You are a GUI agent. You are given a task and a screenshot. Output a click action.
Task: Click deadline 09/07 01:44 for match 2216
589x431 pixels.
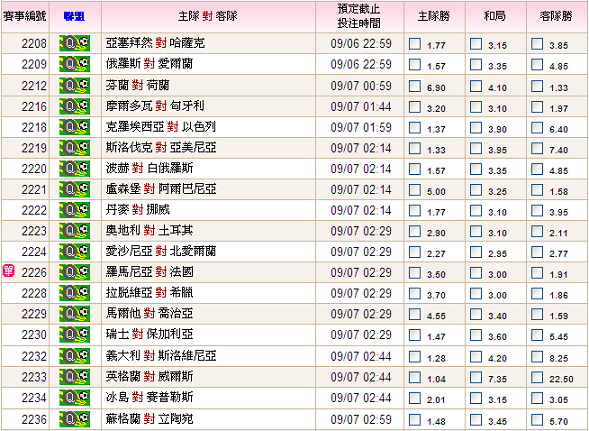click(x=361, y=107)
